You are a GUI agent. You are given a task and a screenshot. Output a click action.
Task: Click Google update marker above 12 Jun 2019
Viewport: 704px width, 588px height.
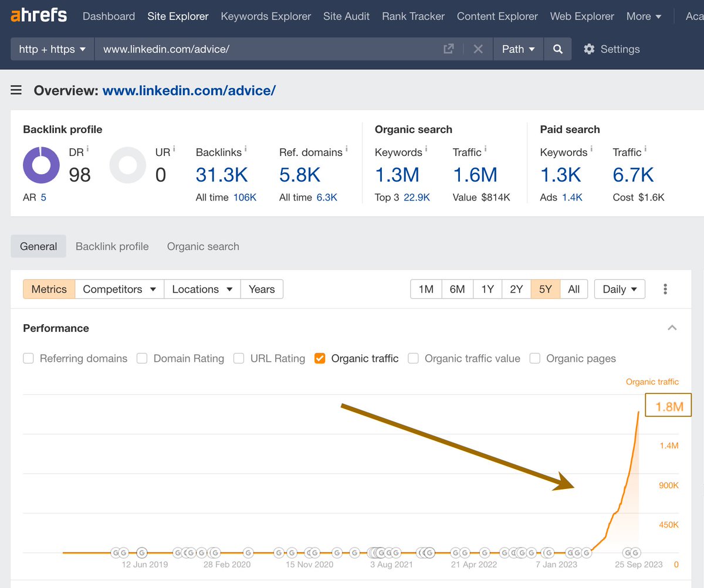[141, 552]
